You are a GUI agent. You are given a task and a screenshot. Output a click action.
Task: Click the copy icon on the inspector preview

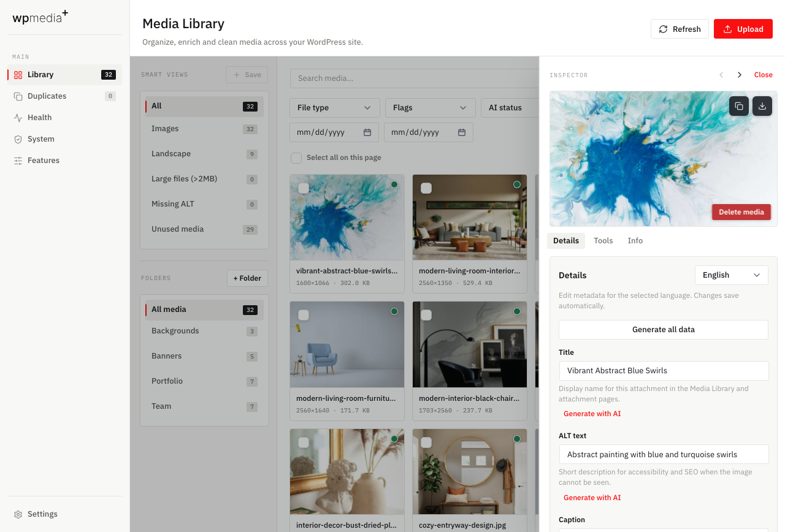click(739, 106)
